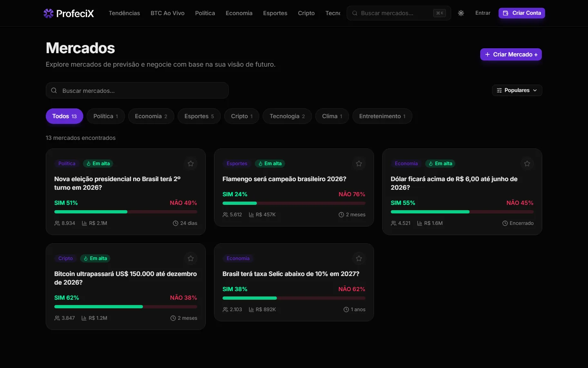This screenshot has height=368, width=588.
Task: Click the Cripto tag on Bitcoin card
Action: (65, 258)
